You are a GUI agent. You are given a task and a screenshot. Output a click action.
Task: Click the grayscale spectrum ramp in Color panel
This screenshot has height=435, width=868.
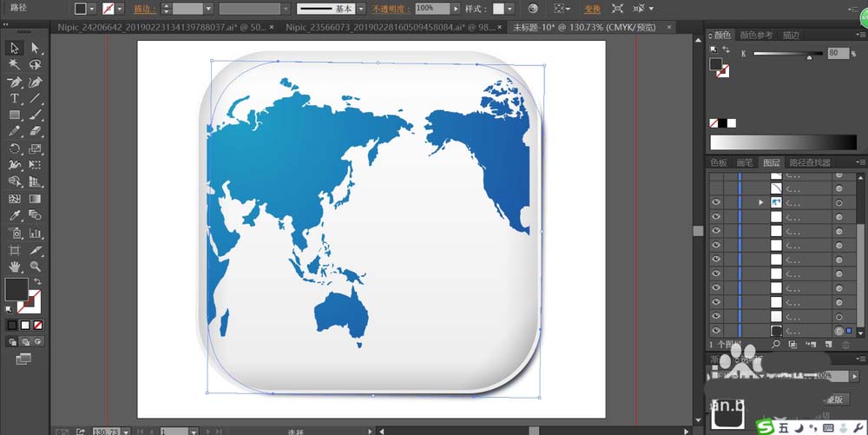(783, 142)
